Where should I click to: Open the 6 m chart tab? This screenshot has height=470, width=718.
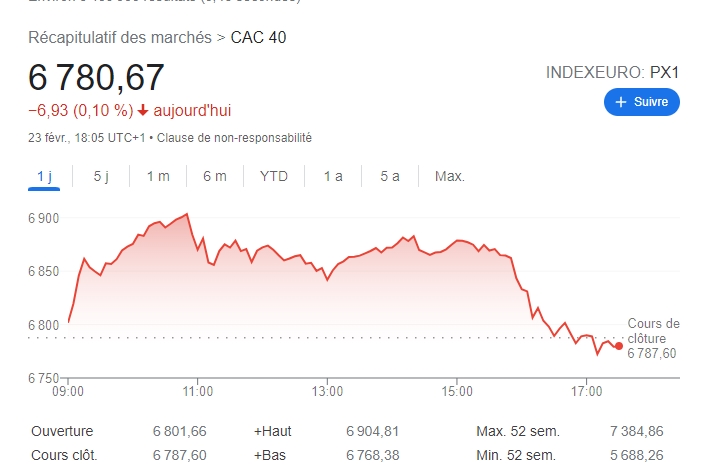point(215,176)
